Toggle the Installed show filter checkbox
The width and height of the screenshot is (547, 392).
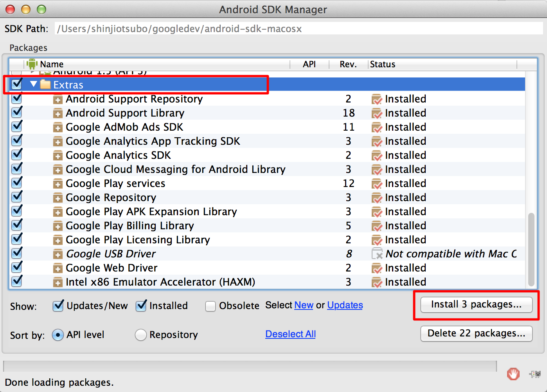coord(141,306)
